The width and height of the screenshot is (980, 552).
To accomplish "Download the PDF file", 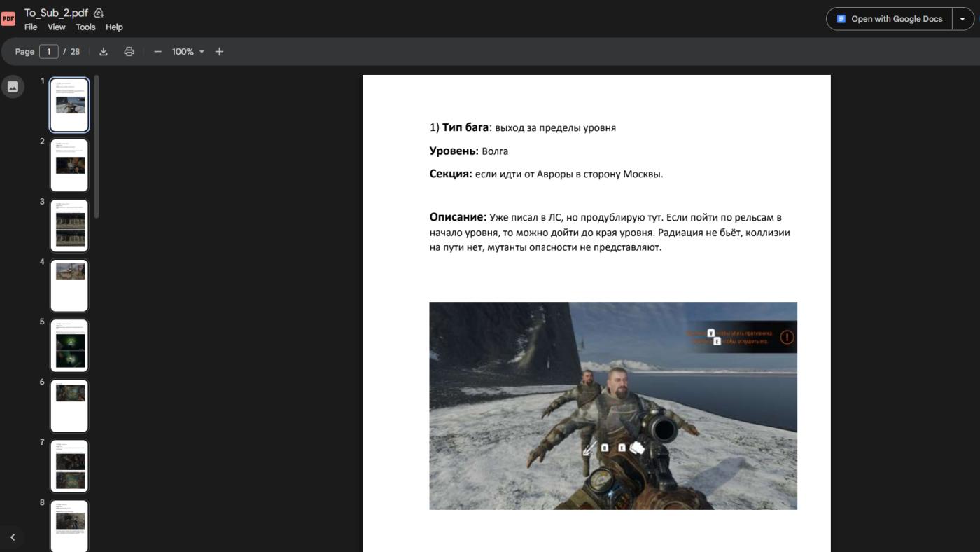I will pos(104,52).
